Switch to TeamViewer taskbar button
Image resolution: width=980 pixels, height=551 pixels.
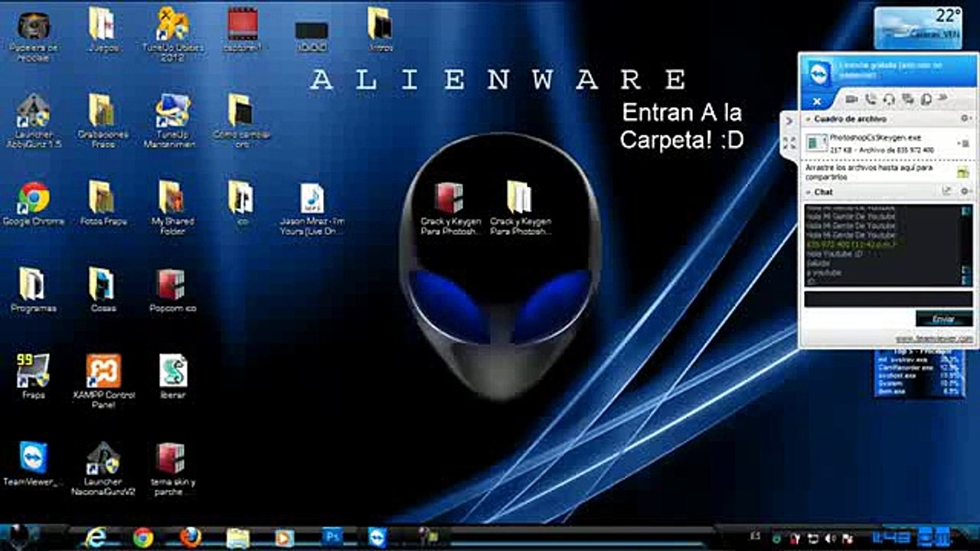(378, 536)
